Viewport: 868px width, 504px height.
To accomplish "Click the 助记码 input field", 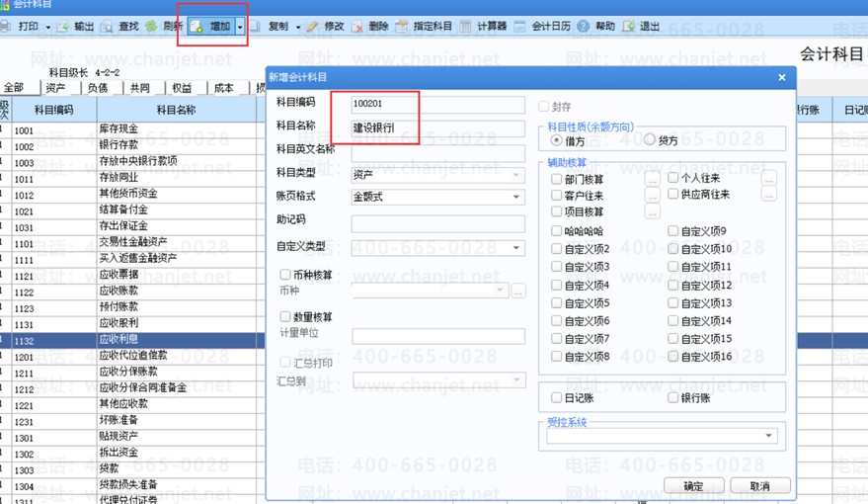I will tap(437, 223).
